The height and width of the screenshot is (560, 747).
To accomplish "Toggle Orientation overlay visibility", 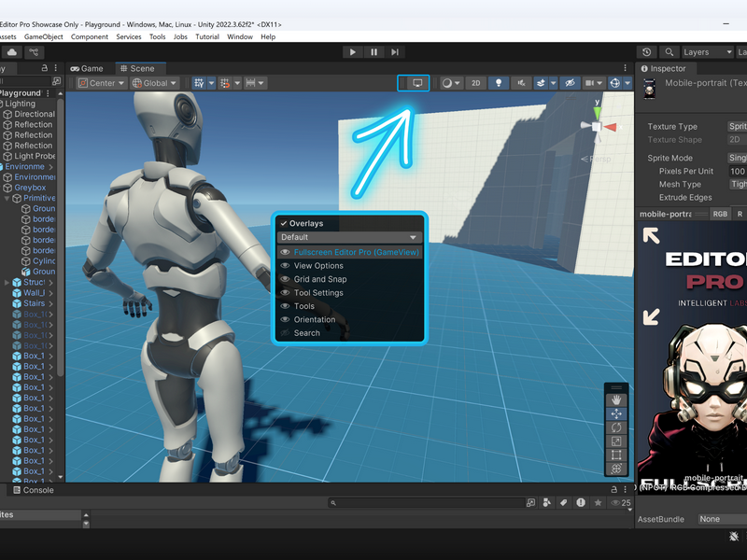I will point(285,319).
